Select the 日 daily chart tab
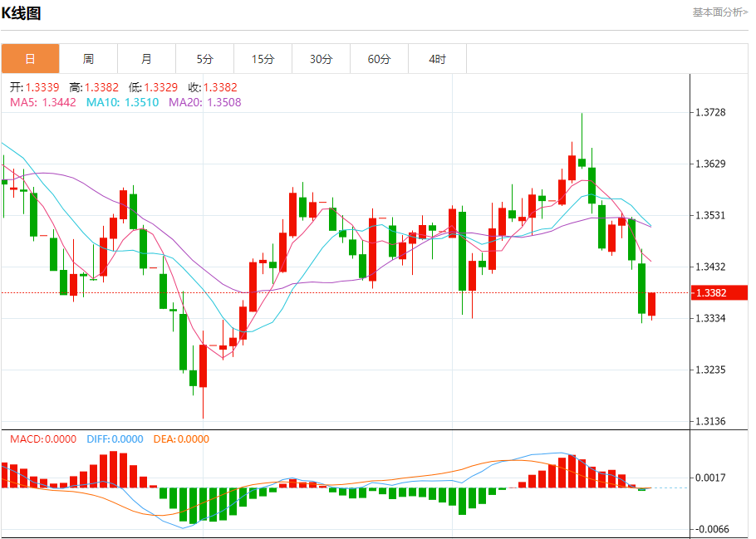 [x=31, y=59]
